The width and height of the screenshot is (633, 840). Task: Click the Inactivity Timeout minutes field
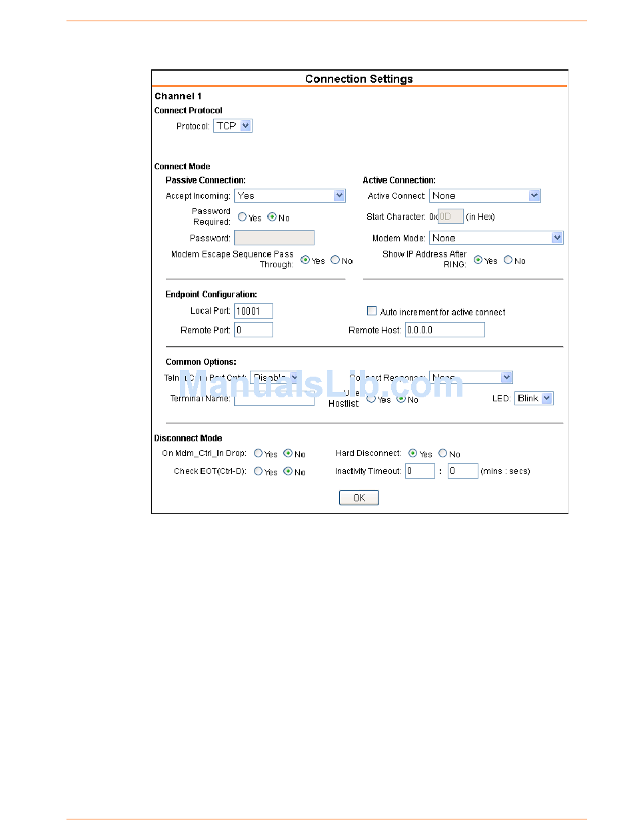click(x=420, y=471)
